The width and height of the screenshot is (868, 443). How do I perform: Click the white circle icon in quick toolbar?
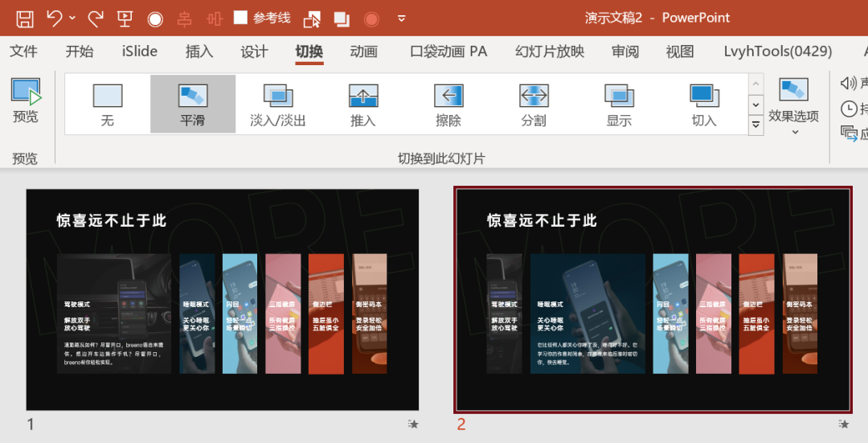point(155,19)
